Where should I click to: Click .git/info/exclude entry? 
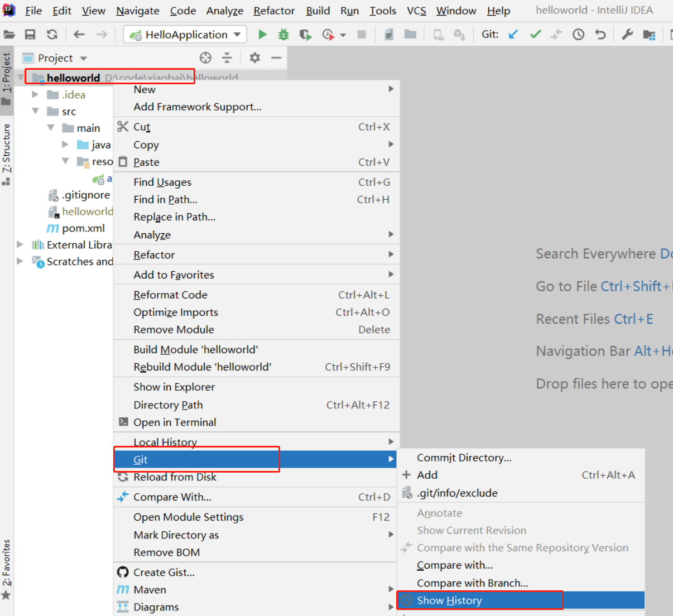click(521, 493)
